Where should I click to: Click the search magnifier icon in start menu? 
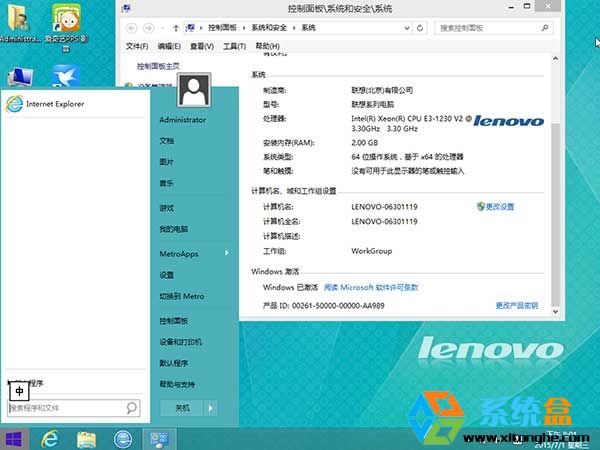pyautogui.click(x=132, y=408)
